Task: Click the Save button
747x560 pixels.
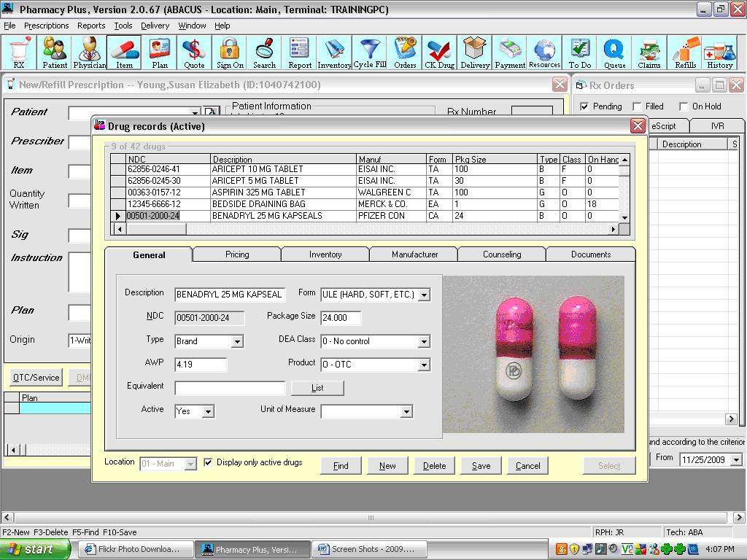Action: coord(481,466)
